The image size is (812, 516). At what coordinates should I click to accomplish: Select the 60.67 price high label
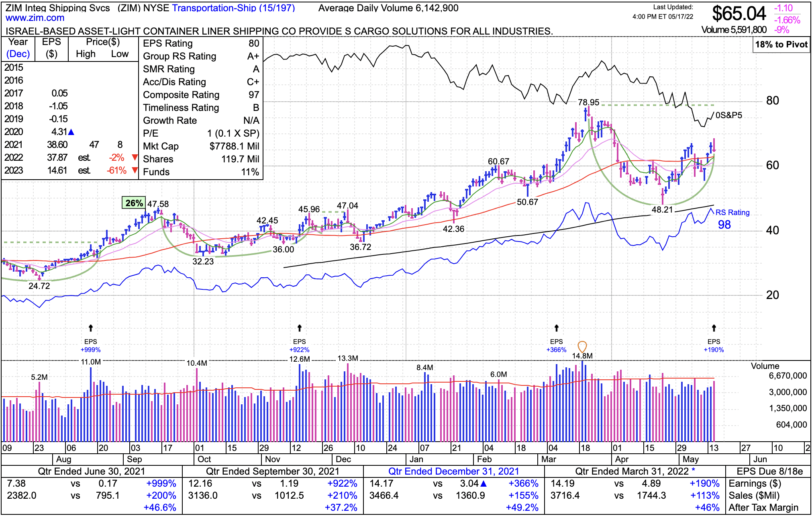pos(498,162)
